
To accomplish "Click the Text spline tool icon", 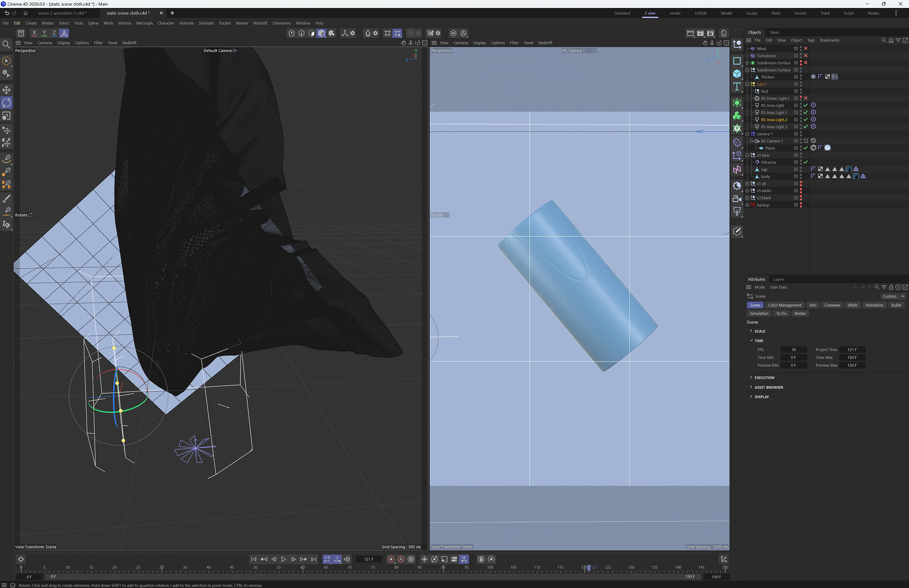I will coord(737,87).
